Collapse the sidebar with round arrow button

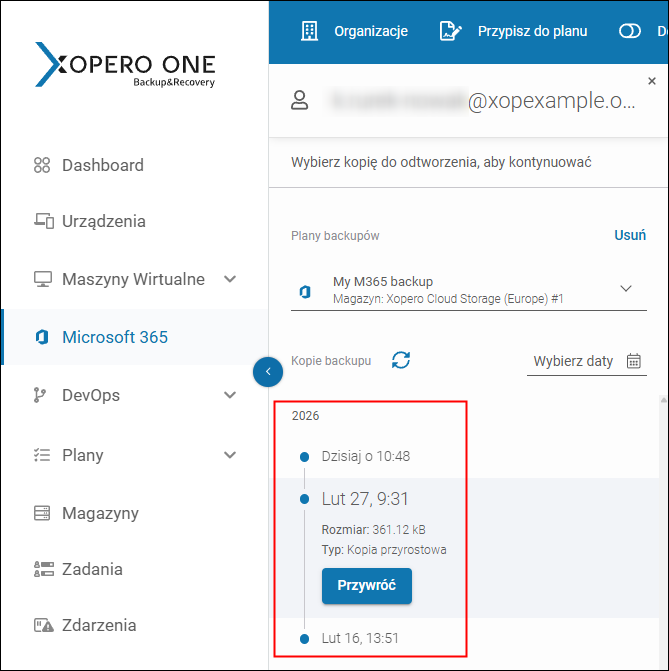tap(268, 372)
